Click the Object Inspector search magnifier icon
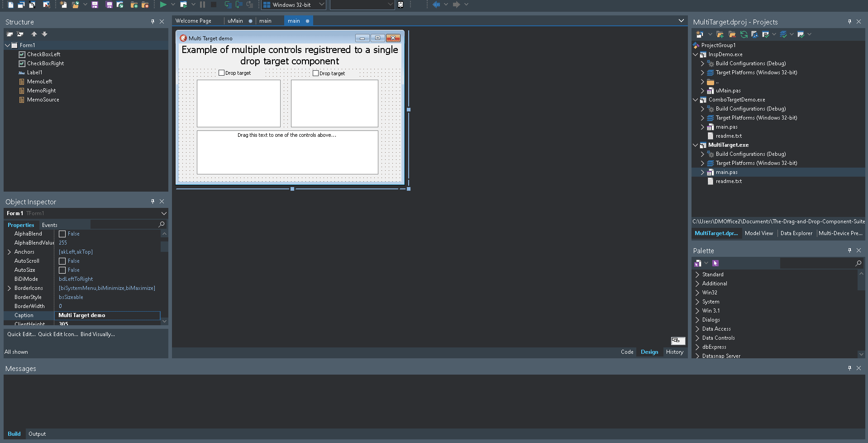868x443 pixels. (x=162, y=224)
